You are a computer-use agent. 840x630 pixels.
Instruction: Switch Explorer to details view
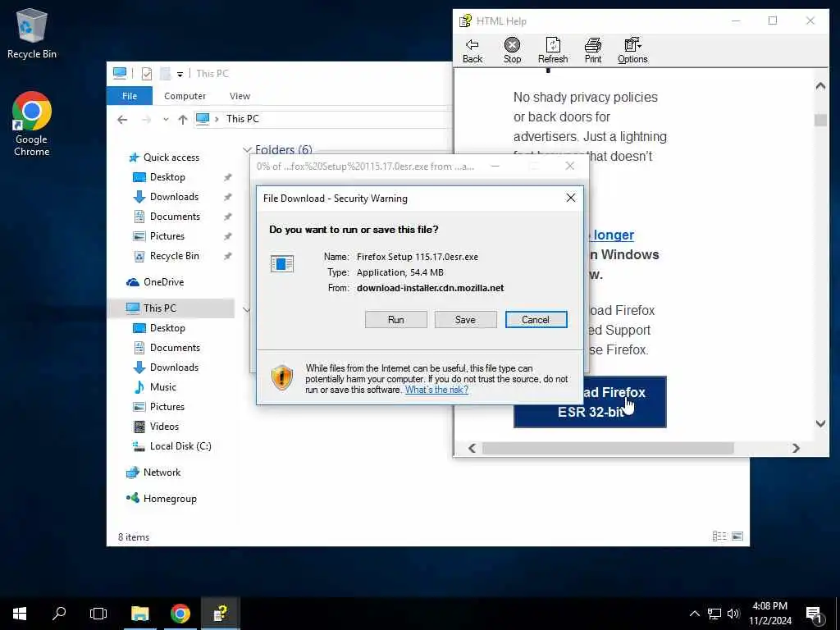[719, 536]
